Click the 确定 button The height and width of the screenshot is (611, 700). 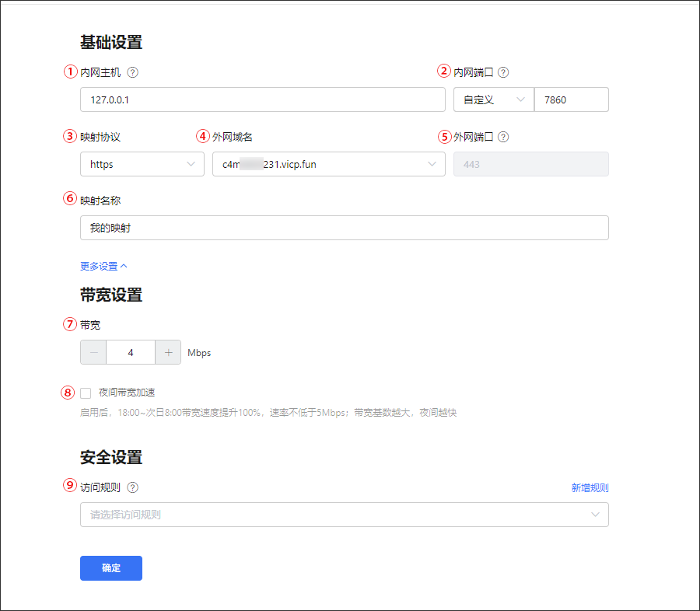(111, 568)
